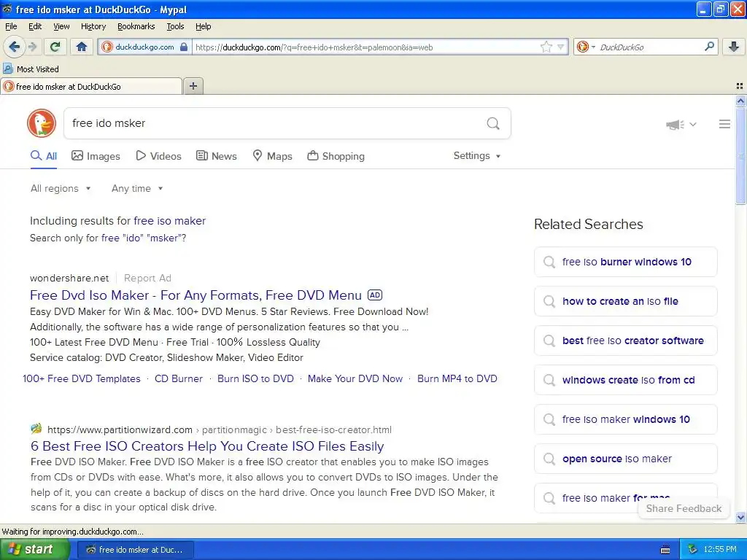Click the Windows start button
Image resolution: width=747 pixels, height=560 pixels.
pos(34,550)
